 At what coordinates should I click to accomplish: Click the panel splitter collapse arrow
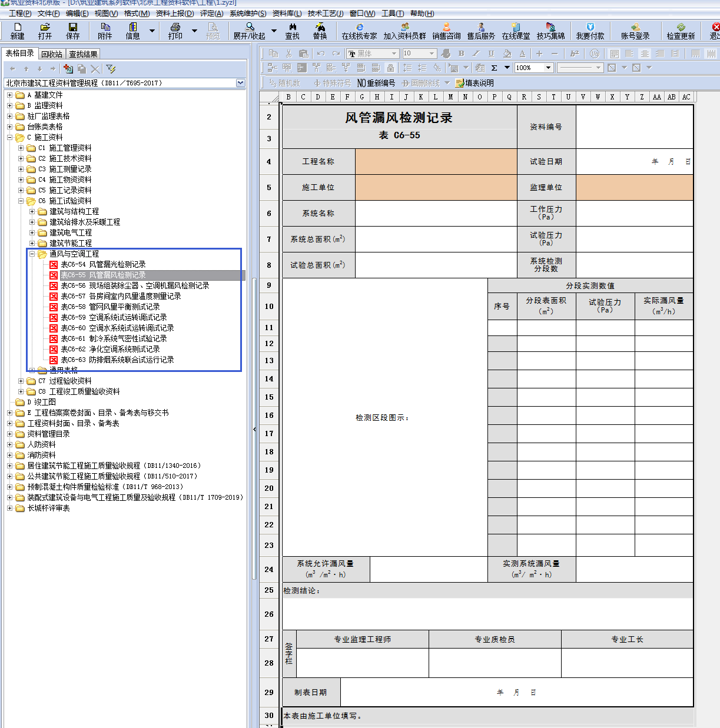[x=254, y=430]
